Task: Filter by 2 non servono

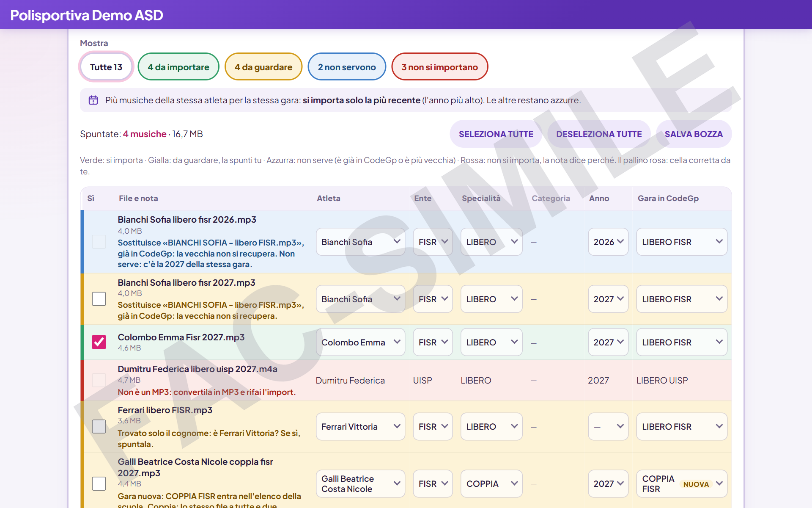Action: point(347,67)
